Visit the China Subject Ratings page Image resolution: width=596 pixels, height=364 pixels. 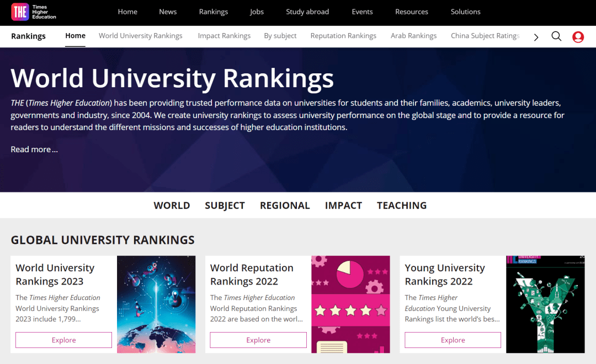click(x=485, y=36)
